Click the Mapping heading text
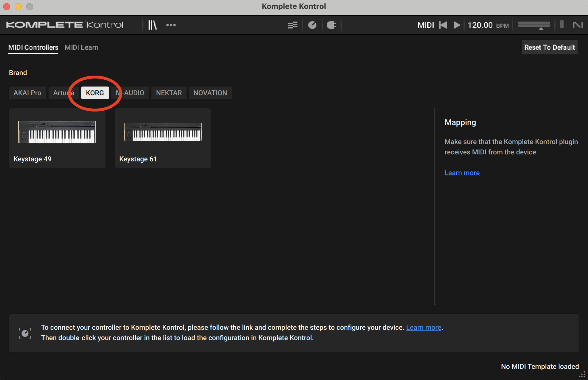 point(460,122)
